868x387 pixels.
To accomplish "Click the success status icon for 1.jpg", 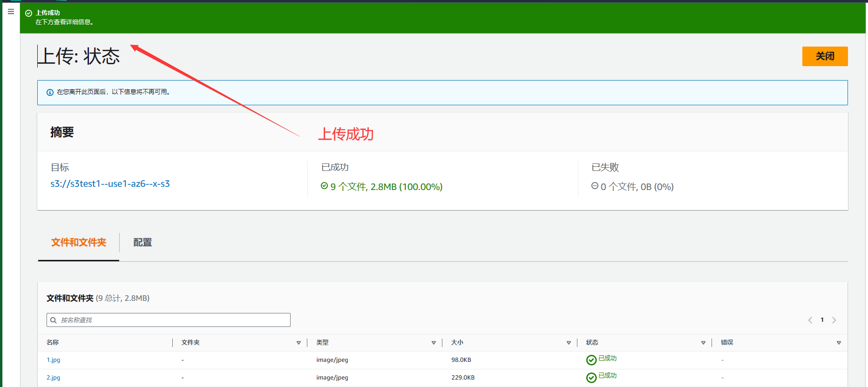I will pyautogui.click(x=591, y=360).
